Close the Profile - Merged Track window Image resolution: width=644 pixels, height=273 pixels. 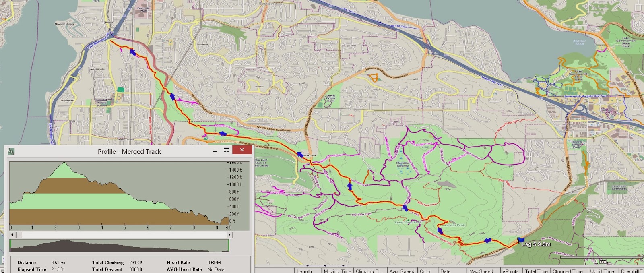point(242,150)
